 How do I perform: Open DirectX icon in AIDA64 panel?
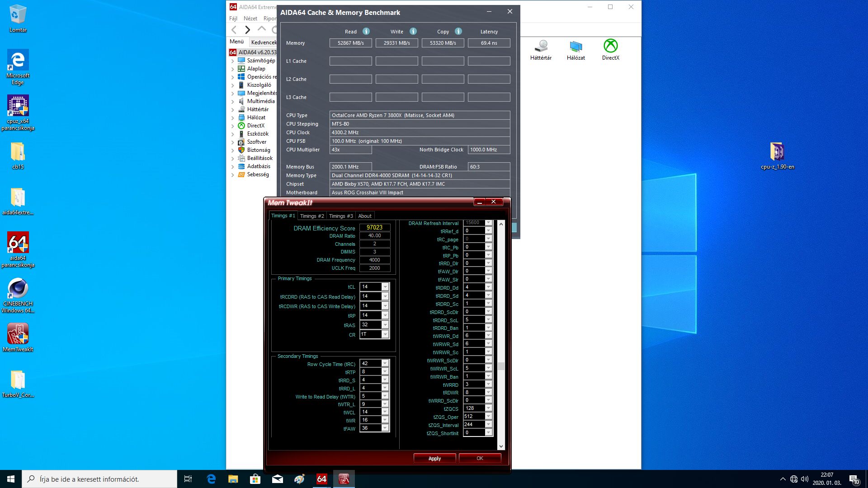click(611, 50)
